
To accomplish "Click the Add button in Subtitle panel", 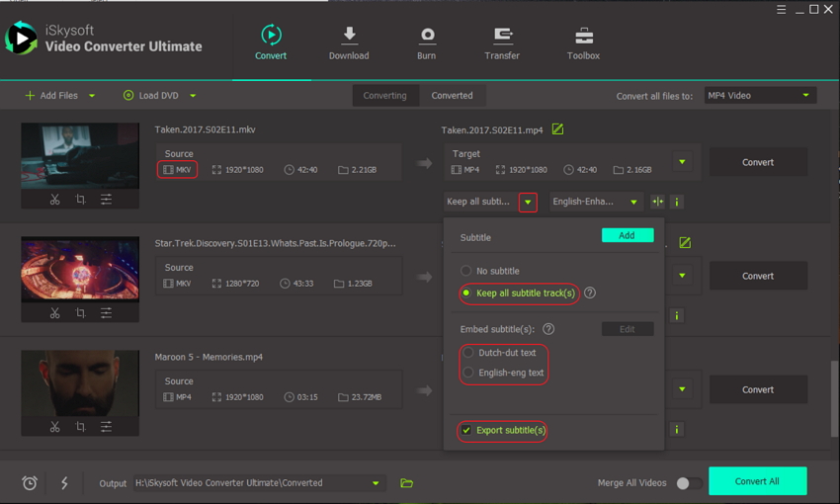I will (x=627, y=236).
